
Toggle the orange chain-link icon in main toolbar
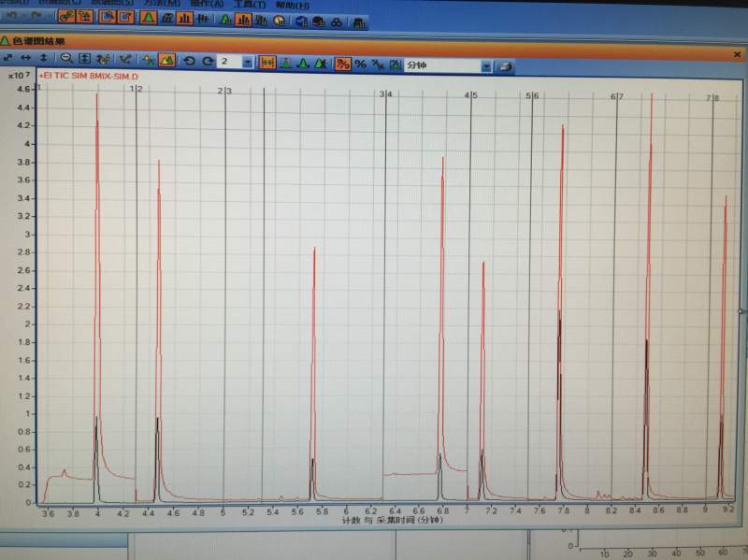tap(66, 17)
